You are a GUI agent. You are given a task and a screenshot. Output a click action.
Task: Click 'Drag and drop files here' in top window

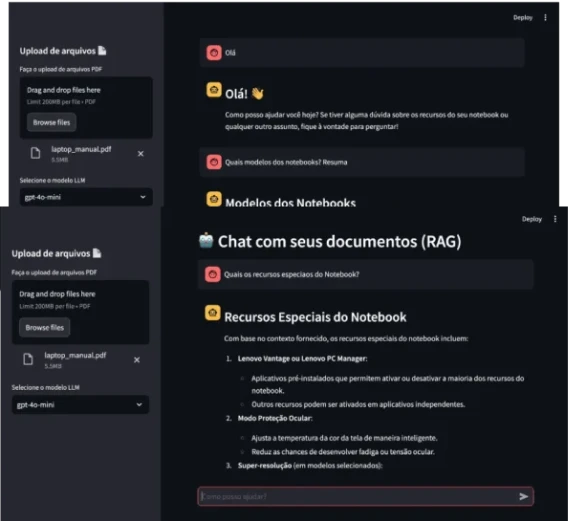click(x=63, y=90)
